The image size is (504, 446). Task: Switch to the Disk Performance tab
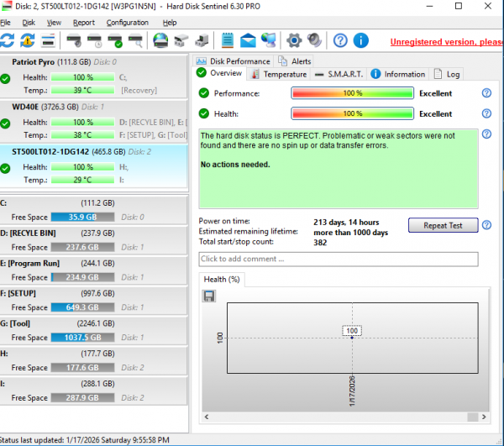click(233, 61)
